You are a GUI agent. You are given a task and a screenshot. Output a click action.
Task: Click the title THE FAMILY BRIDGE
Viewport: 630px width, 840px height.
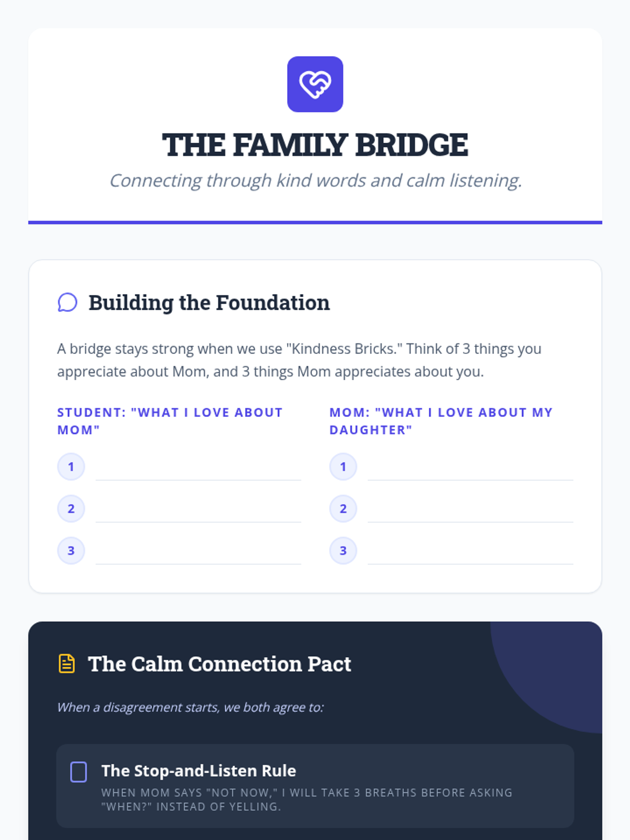click(x=315, y=145)
